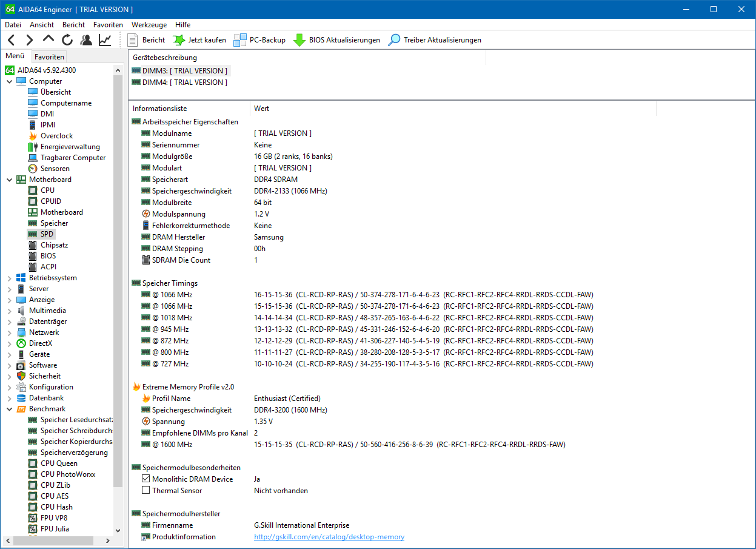Expand the Server tree node
This screenshot has width=756, height=549.
(x=10, y=289)
